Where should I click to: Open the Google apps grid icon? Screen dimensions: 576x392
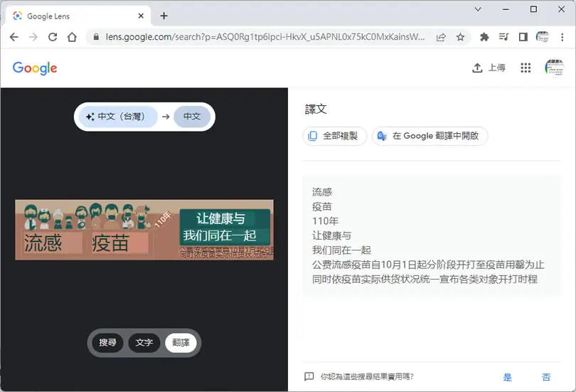pyautogui.click(x=526, y=68)
